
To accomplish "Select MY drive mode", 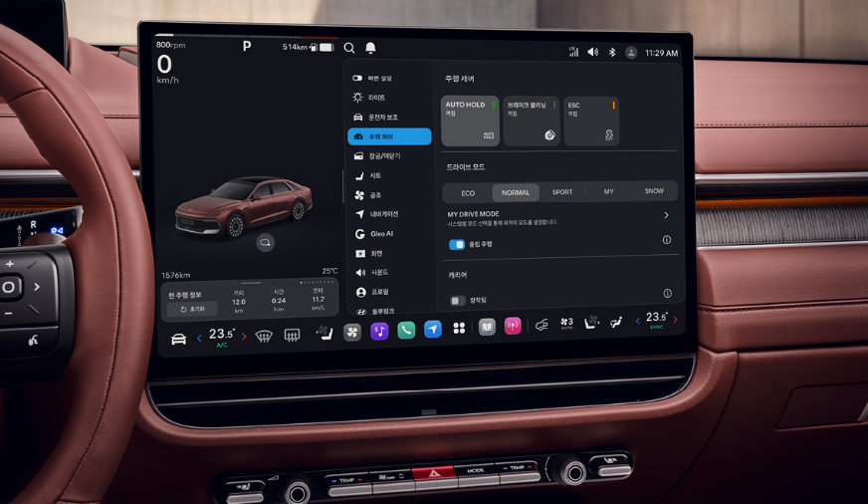I will click(x=608, y=191).
